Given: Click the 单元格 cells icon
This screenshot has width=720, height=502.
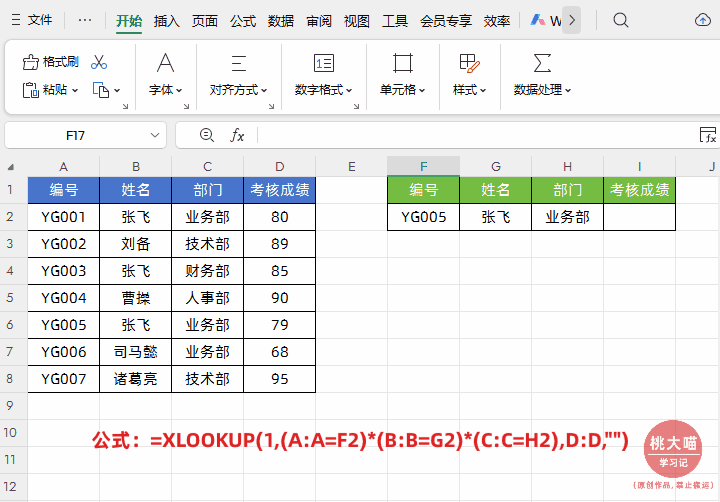Looking at the screenshot, I should (403, 63).
